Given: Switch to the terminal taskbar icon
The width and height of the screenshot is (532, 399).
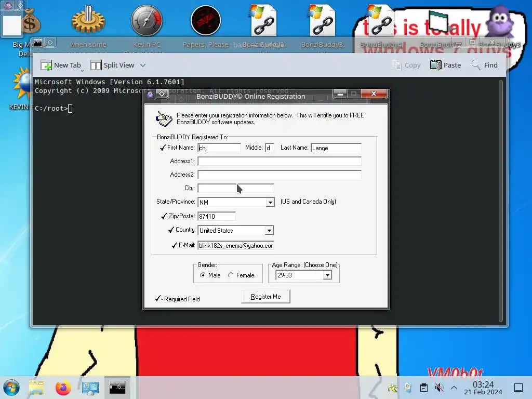Looking at the screenshot, I should coord(117,387).
